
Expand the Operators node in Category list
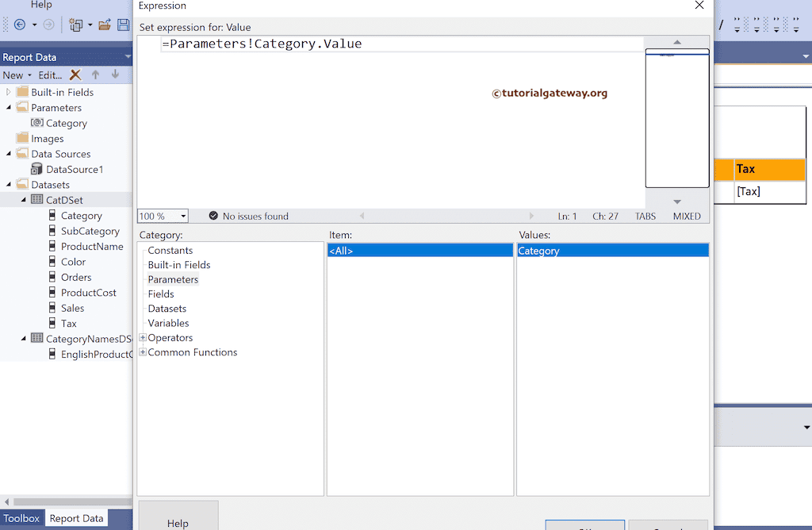(x=142, y=337)
